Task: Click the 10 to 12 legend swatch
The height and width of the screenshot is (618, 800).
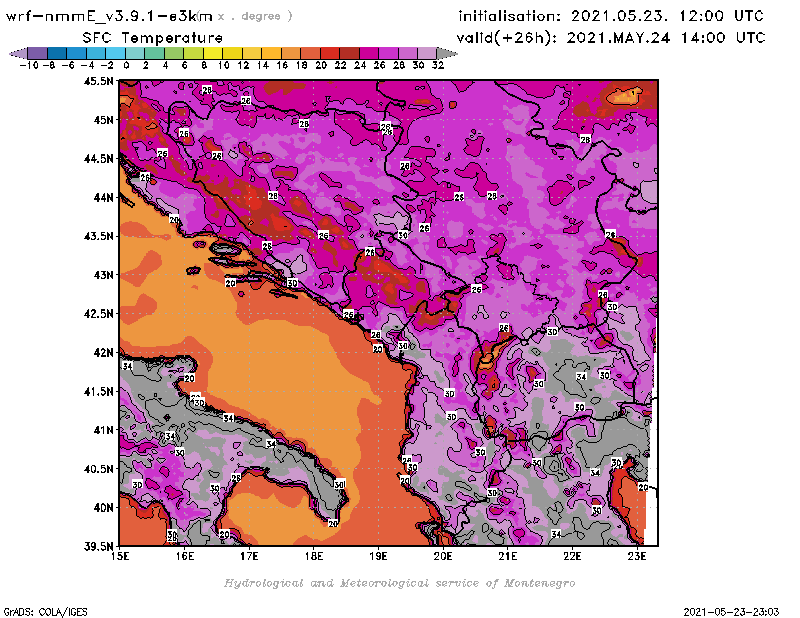Action: pyautogui.click(x=233, y=53)
